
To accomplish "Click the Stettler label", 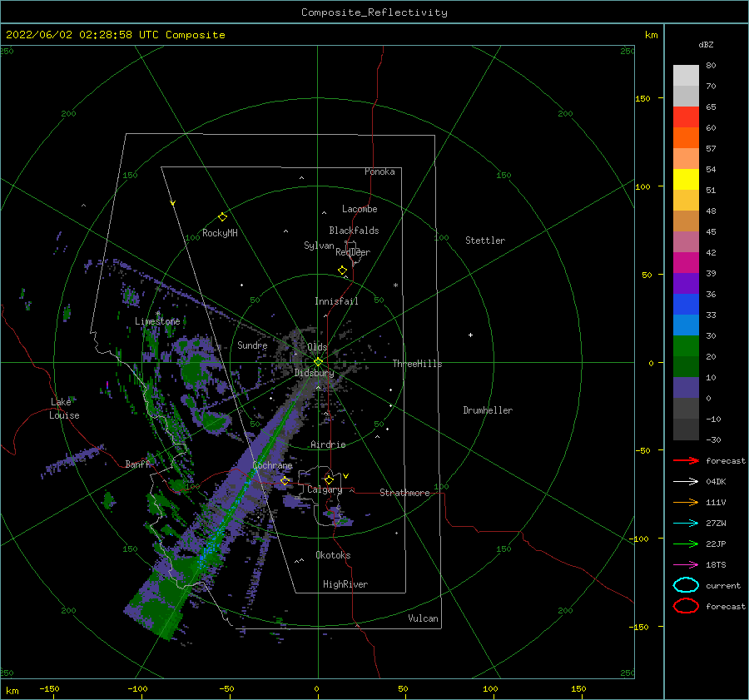I will click(485, 241).
